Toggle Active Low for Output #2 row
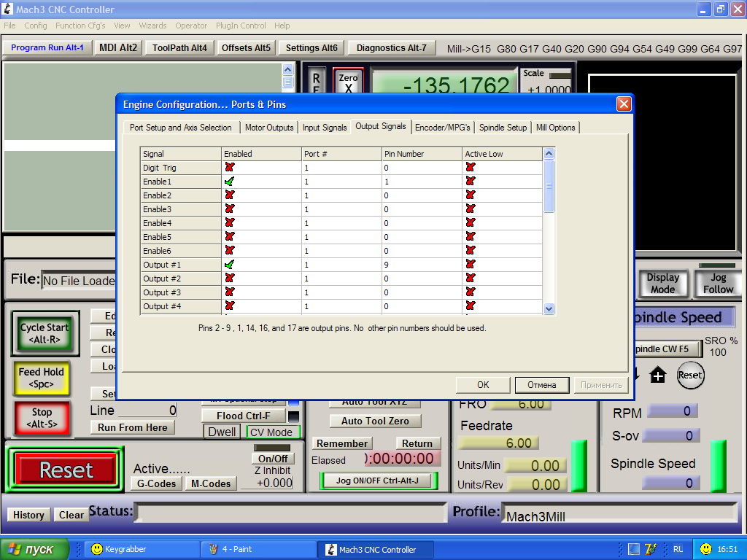Screen dimensions: 747x560 pyautogui.click(x=471, y=278)
